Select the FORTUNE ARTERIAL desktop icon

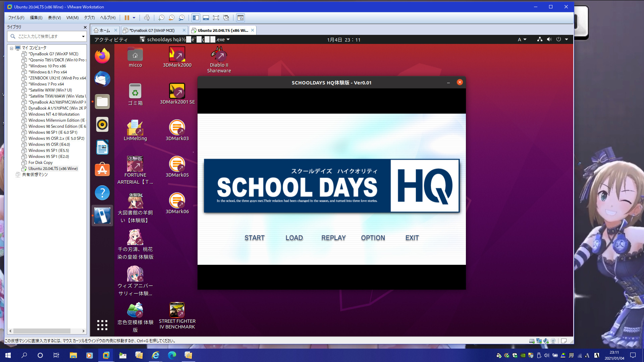pyautogui.click(x=135, y=171)
